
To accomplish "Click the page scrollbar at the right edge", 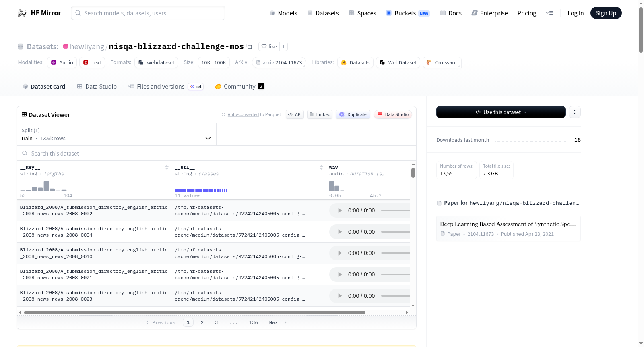I will [x=641, y=30].
